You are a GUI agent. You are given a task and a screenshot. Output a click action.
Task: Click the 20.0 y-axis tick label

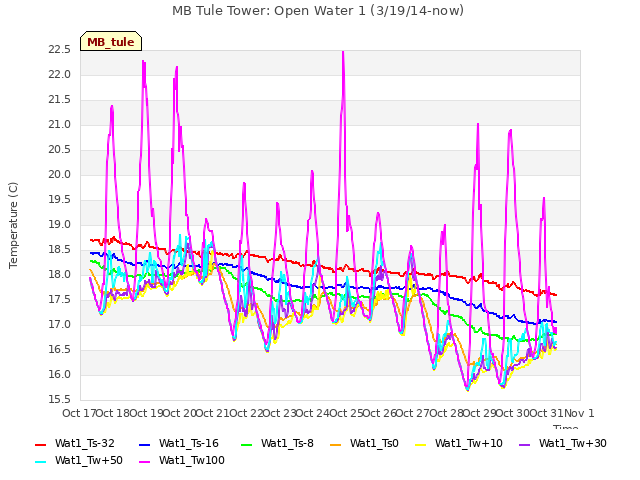[60, 175]
